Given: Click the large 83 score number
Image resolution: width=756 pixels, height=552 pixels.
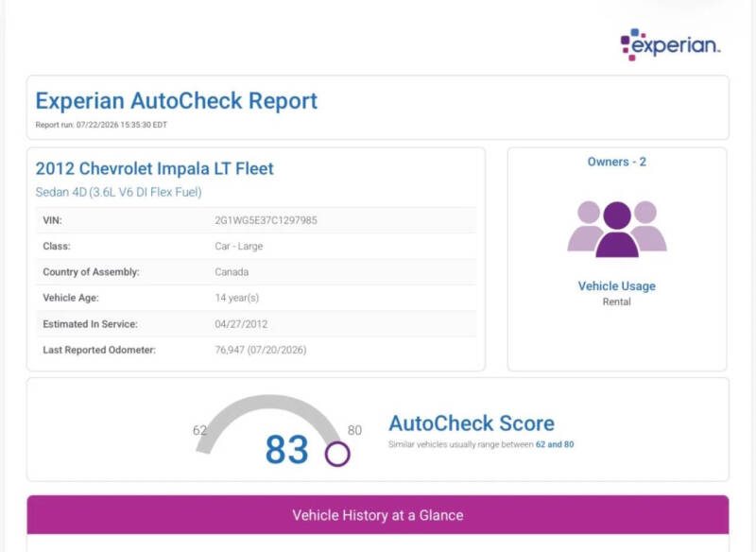Looking at the screenshot, I should [x=287, y=450].
